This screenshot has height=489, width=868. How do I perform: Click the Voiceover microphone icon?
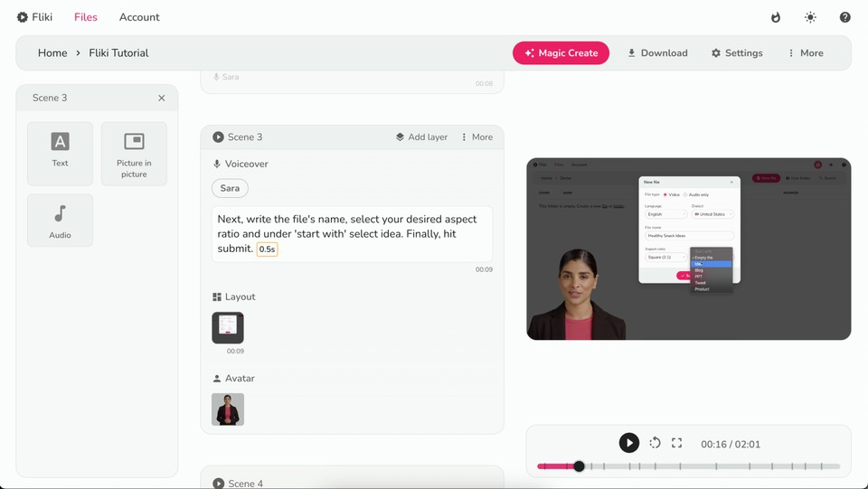point(217,164)
